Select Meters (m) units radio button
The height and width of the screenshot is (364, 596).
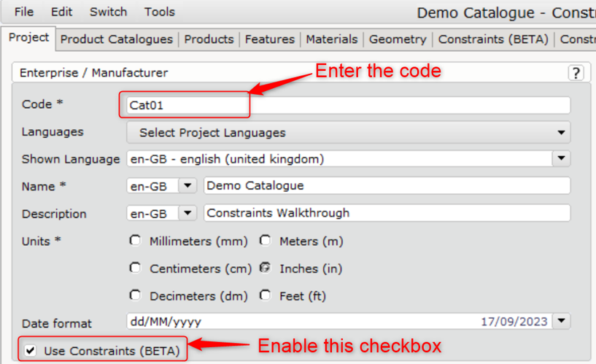(x=265, y=241)
